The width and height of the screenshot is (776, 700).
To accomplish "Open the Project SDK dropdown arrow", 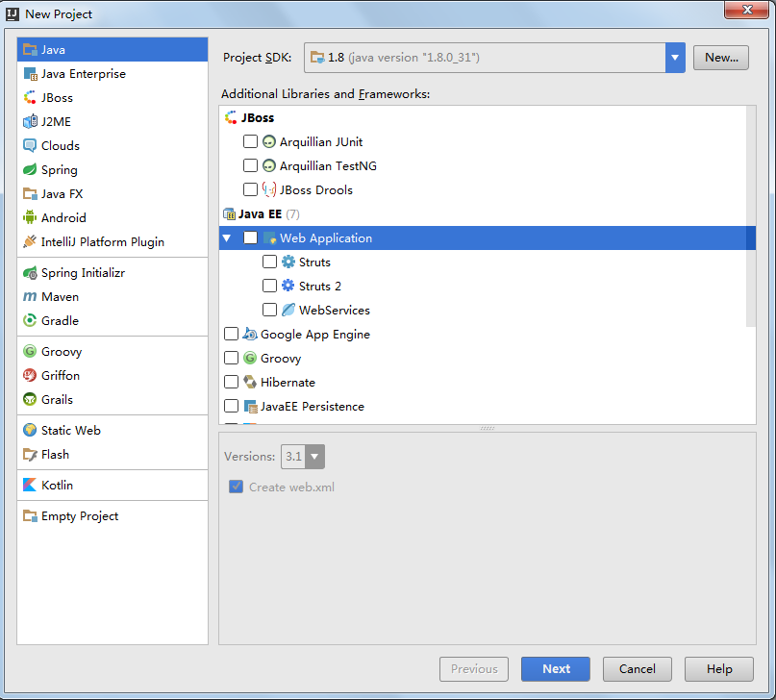I will [675, 58].
